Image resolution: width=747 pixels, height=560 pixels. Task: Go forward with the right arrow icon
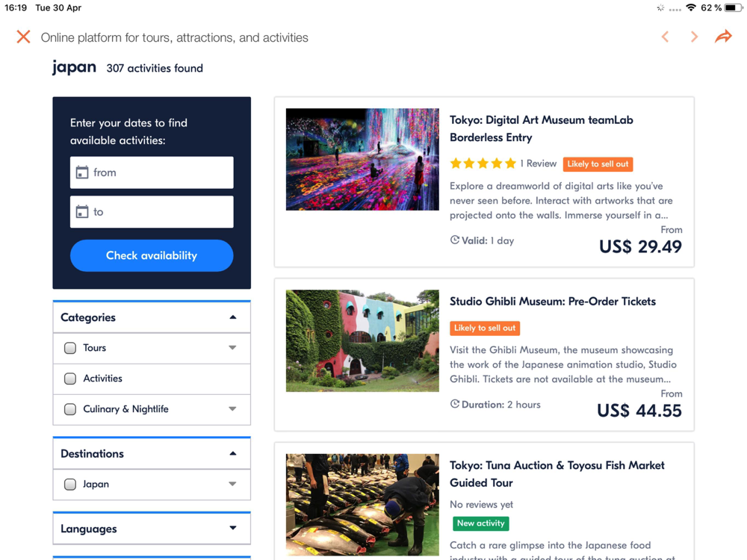click(x=694, y=37)
